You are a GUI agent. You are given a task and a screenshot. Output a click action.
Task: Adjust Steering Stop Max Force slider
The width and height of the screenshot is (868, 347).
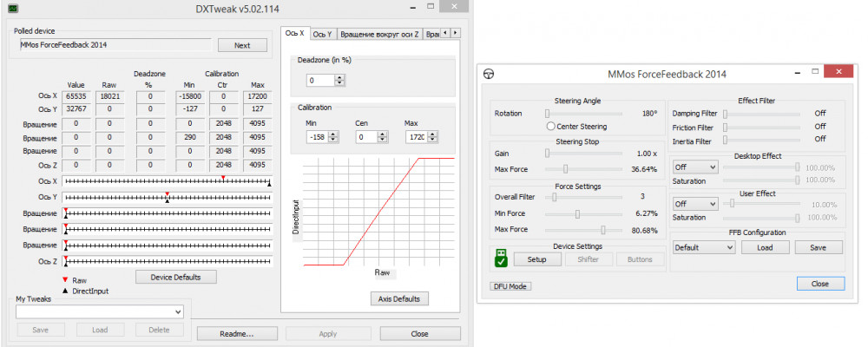(x=583, y=169)
